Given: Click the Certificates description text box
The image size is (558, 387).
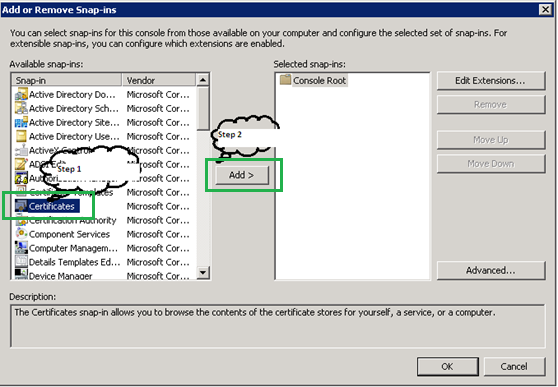Looking at the screenshot, I should [x=278, y=325].
